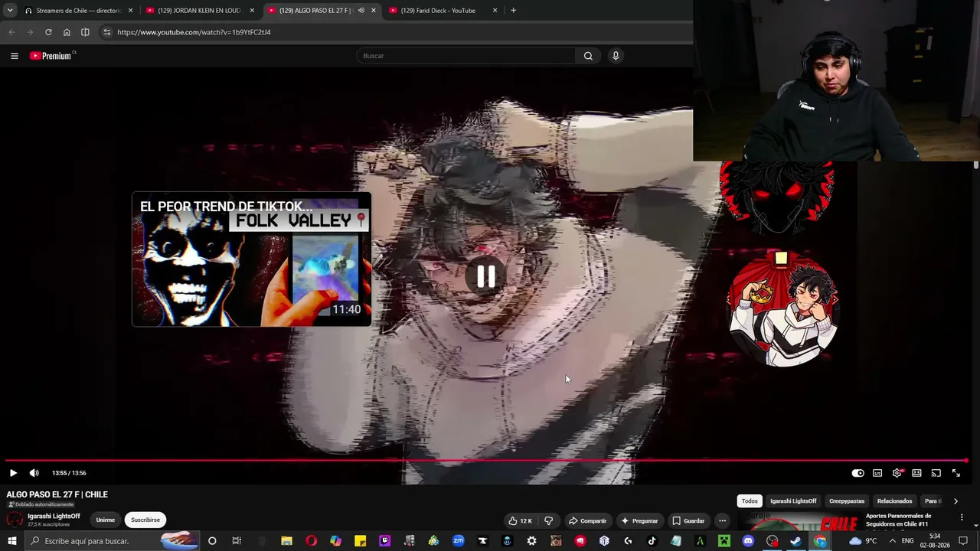
Task: Show more filter chips with the arrow
Action: click(955, 501)
